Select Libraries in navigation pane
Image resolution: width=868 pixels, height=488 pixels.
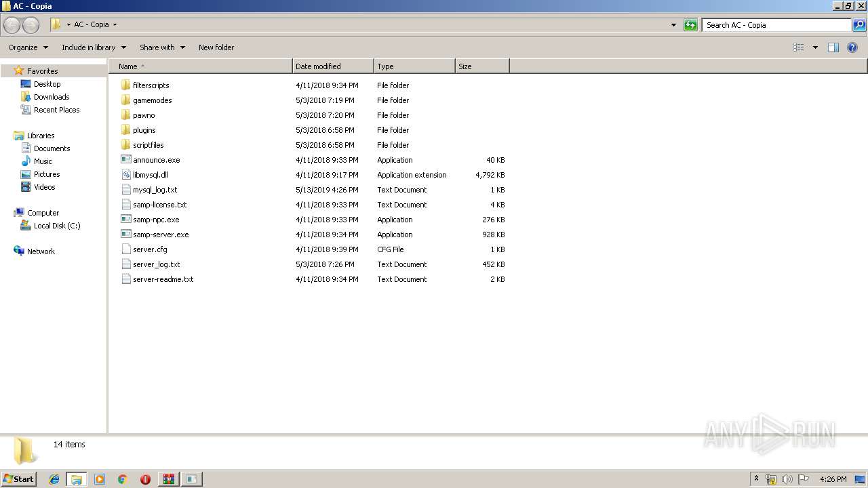[41, 136]
